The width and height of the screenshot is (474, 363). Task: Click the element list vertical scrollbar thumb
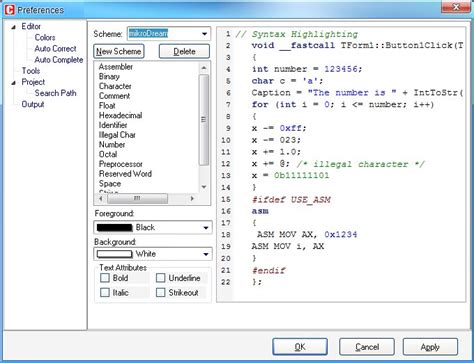coord(204,120)
